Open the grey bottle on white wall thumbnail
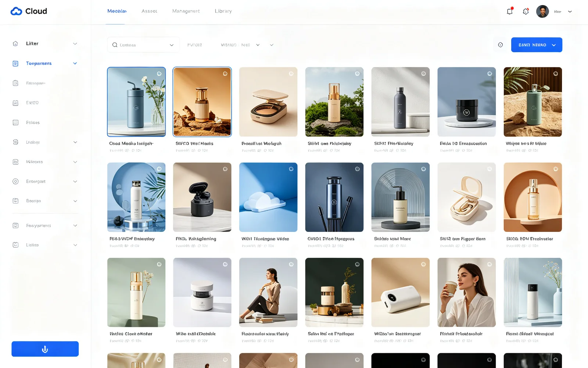This screenshot has height=368, width=588. (400, 102)
